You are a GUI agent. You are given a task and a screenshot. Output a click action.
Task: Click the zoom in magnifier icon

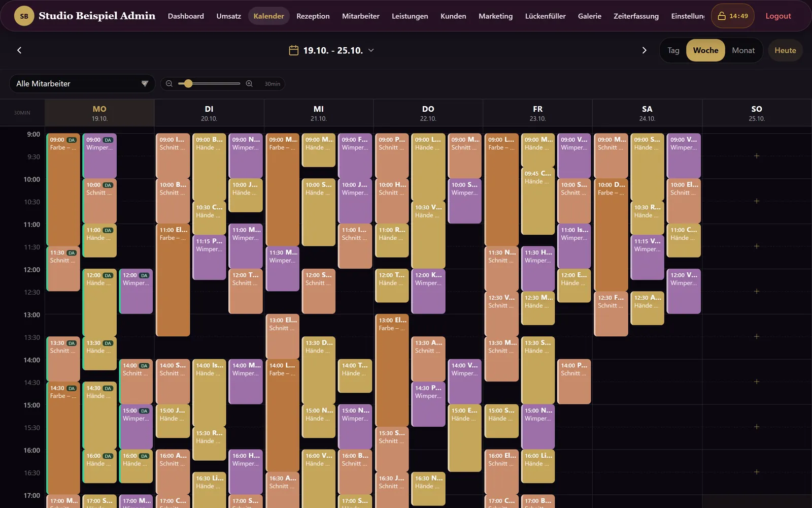249,84
